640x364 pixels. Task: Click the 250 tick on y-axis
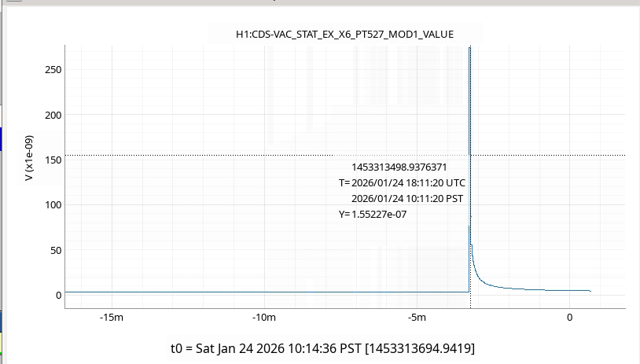(53, 70)
